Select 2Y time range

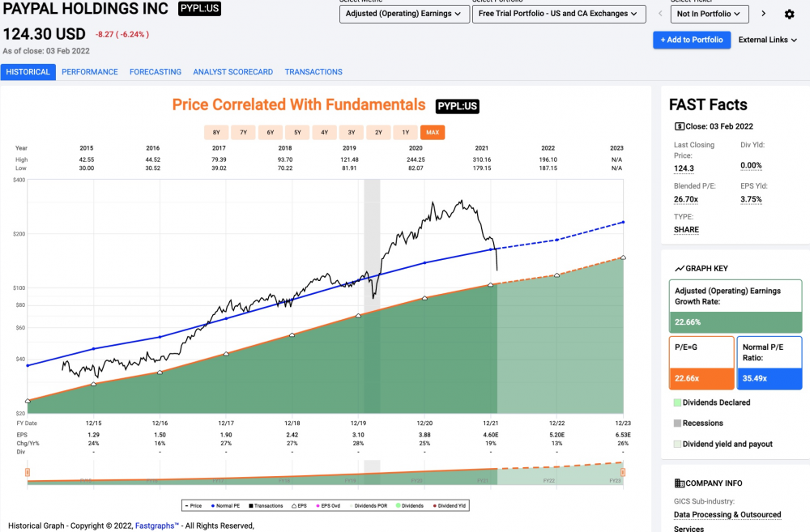point(378,132)
